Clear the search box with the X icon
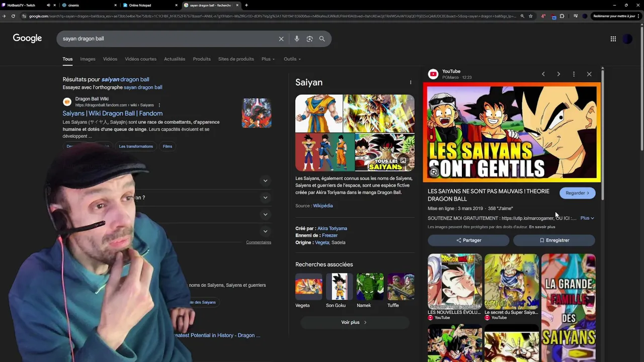The width and height of the screenshot is (644, 362). click(x=281, y=39)
